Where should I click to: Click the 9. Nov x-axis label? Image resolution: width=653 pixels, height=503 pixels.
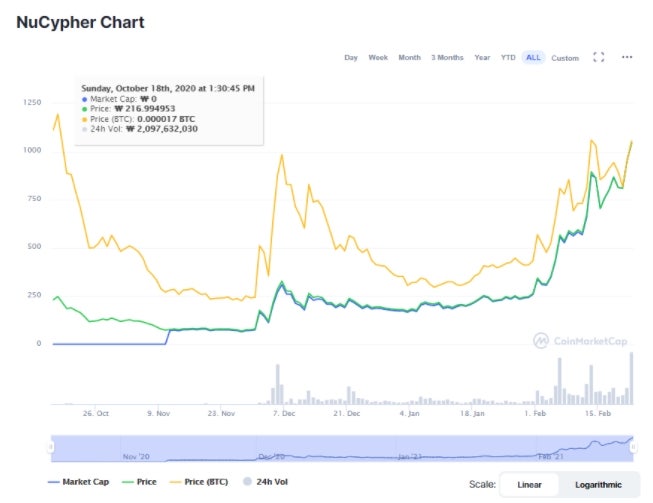coord(158,413)
